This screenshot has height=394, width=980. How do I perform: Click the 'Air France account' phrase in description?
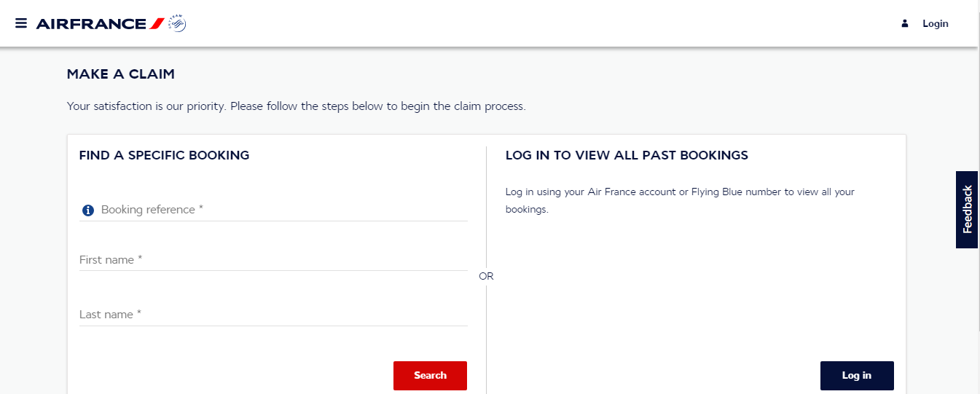[x=630, y=192]
